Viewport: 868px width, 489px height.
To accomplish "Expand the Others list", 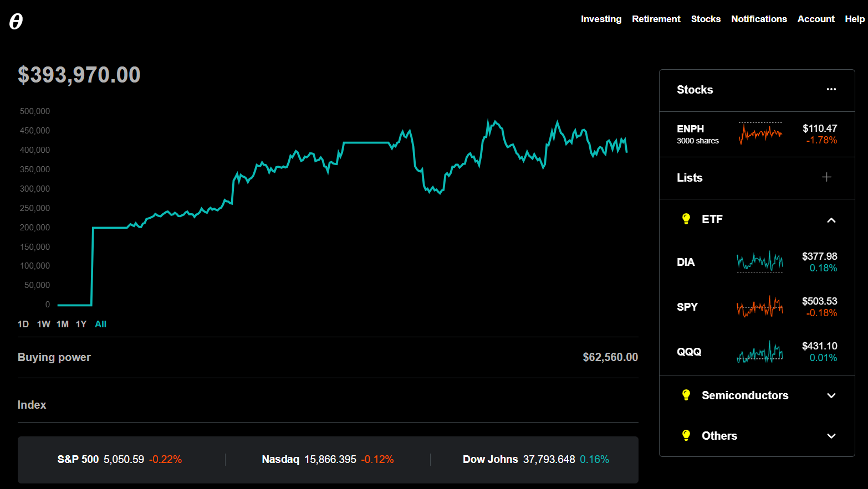I will pos(831,436).
